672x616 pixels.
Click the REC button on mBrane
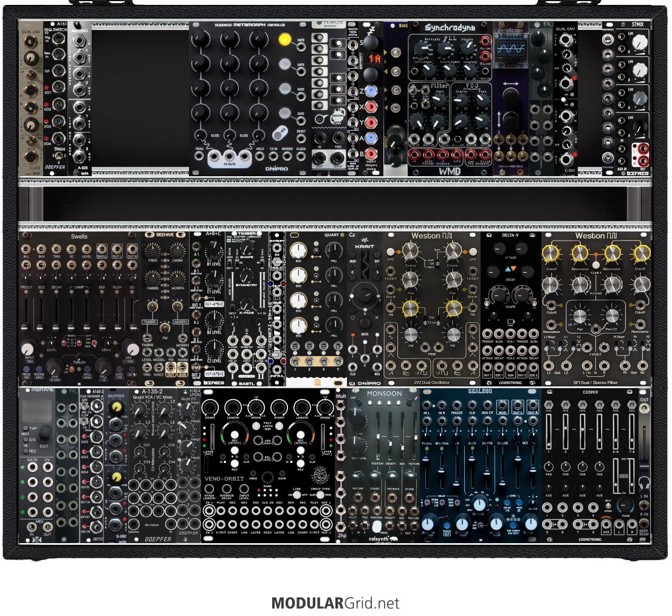(26, 451)
